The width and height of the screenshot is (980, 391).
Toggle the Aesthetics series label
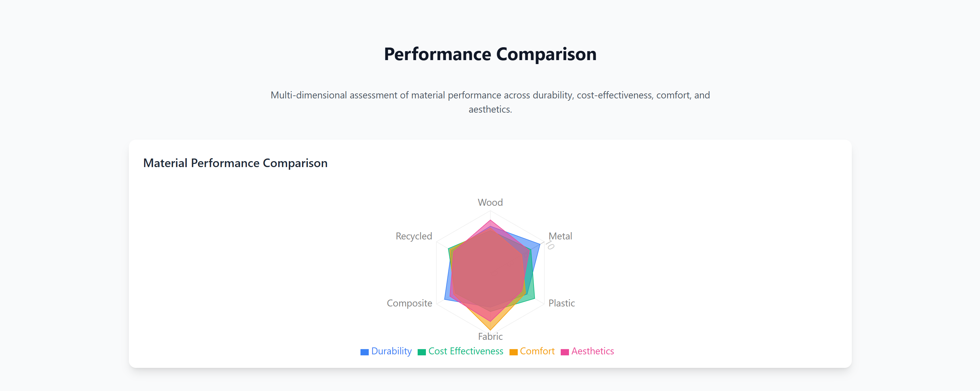pyautogui.click(x=592, y=351)
